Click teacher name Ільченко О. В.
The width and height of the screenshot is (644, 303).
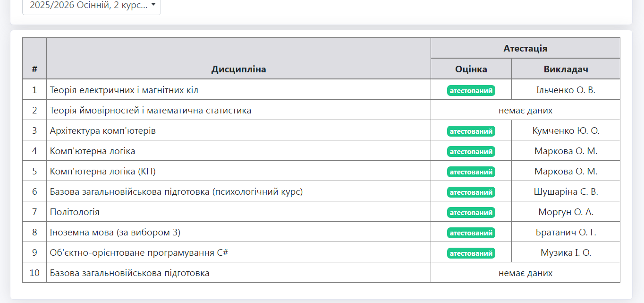point(566,90)
